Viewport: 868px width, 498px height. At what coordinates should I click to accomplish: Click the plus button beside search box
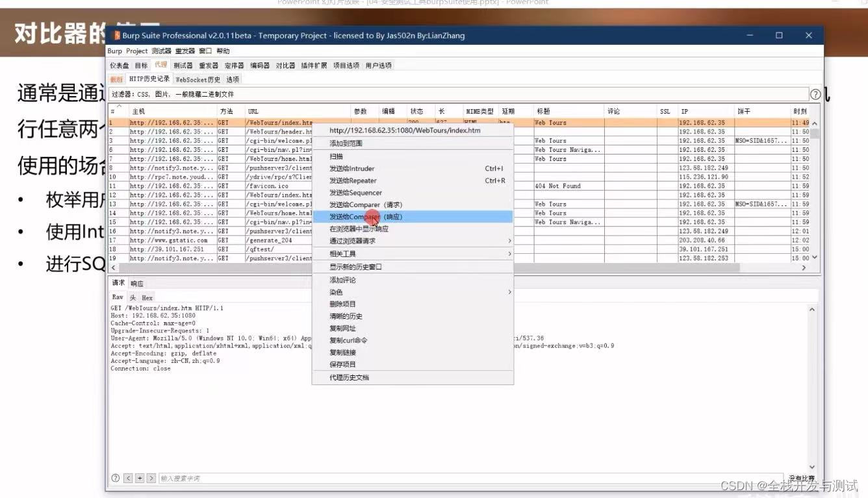[x=140, y=478]
